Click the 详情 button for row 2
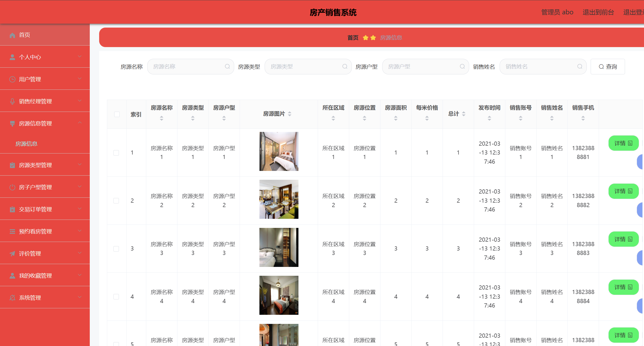 tap(623, 191)
